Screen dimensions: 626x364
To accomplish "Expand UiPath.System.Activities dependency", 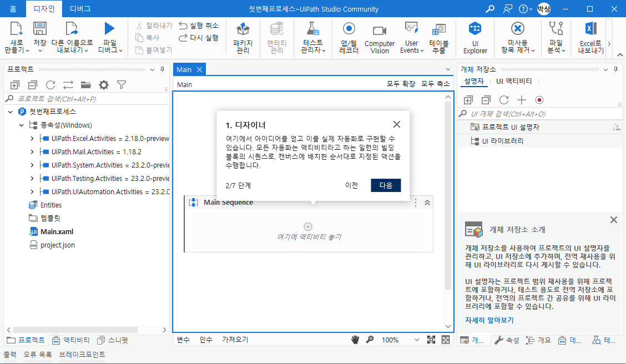I will (32, 165).
